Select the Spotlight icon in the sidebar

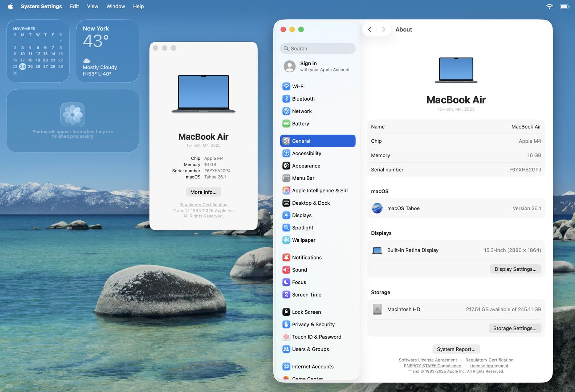coord(286,228)
